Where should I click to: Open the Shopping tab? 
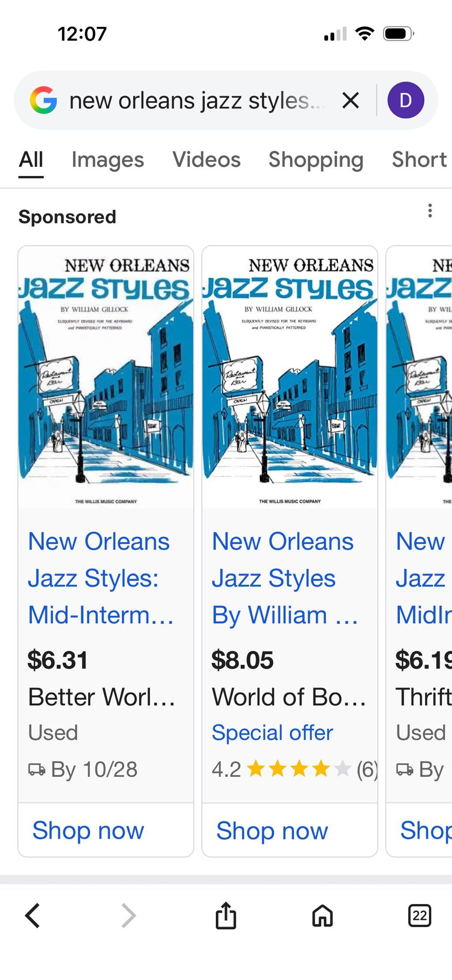pyautogui.click(x=316, y=160)
